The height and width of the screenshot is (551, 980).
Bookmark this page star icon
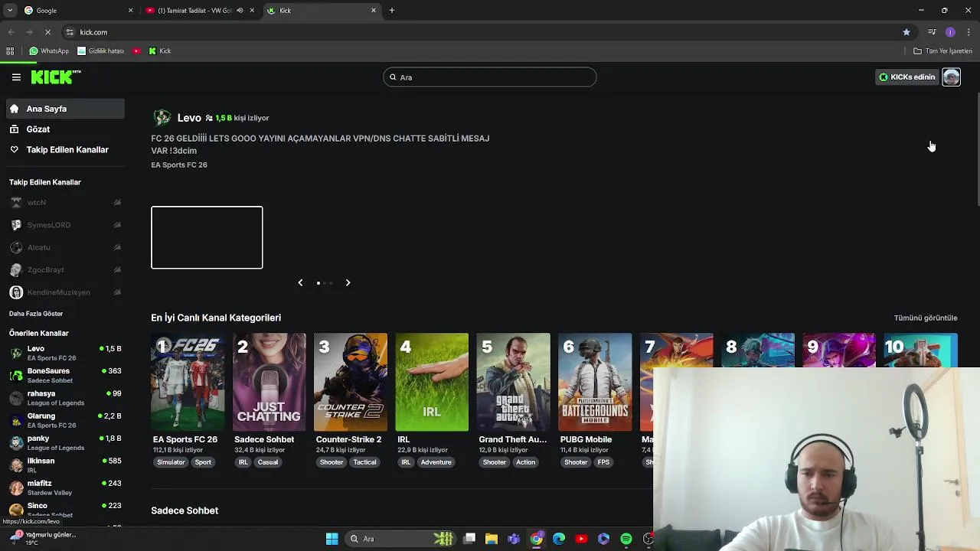(x=906, y=32)
